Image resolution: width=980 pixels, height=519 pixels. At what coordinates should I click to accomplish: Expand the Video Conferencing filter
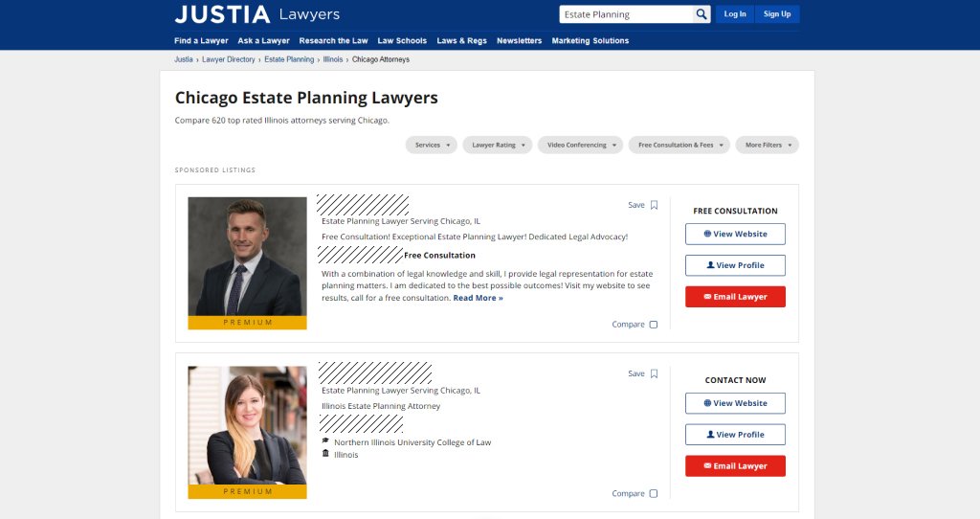580,145
